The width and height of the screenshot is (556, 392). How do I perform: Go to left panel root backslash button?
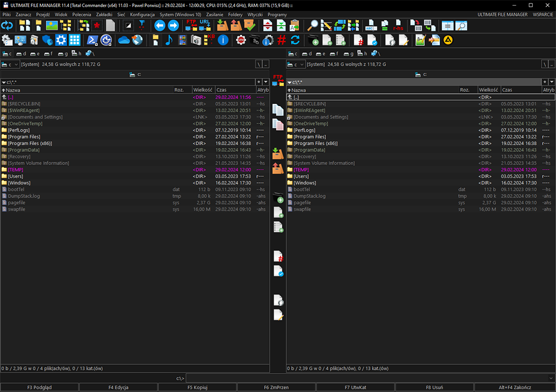click(x=259, y=64)
